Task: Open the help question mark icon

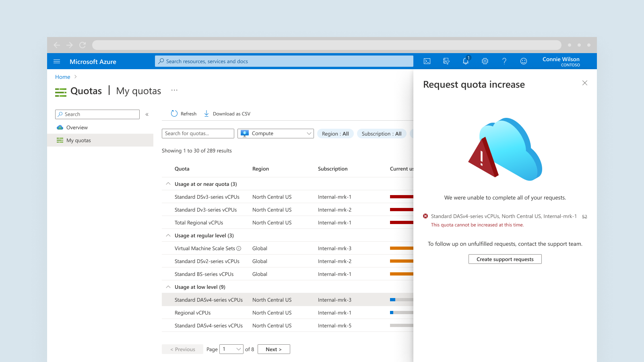Action: (504, 61)
